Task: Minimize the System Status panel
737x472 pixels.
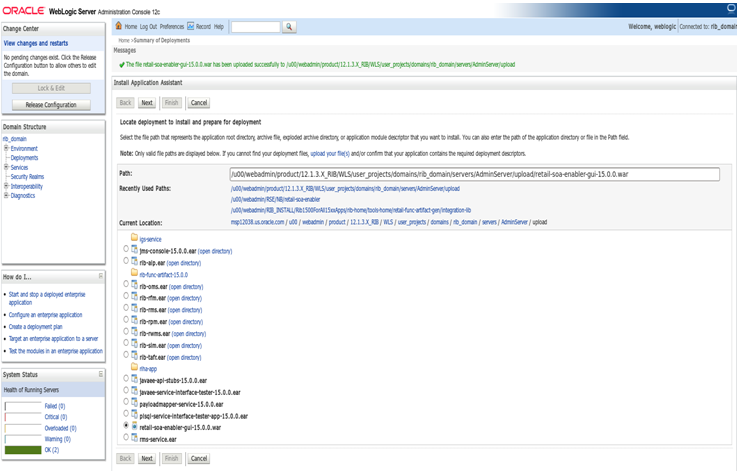Action: (x=101, y=374)
